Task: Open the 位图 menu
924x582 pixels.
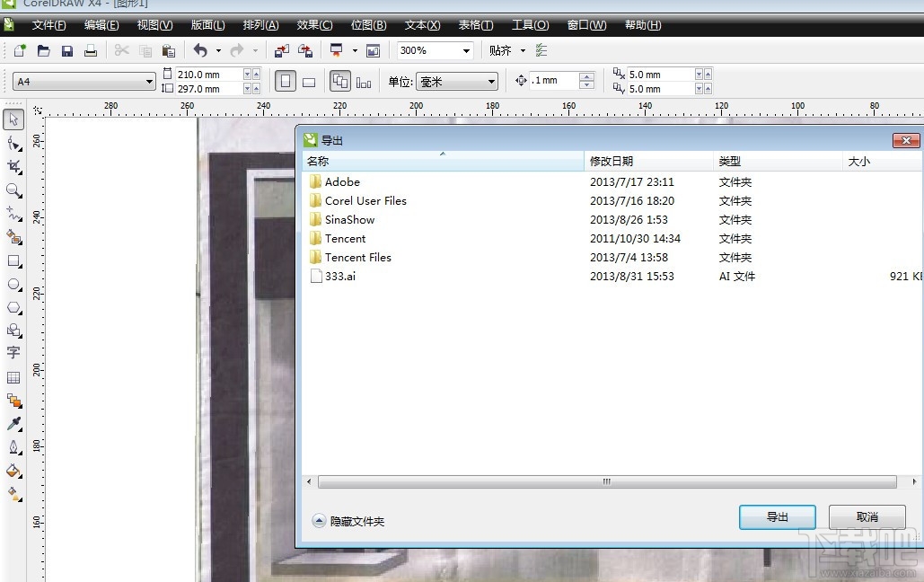Action: (368, 25)
